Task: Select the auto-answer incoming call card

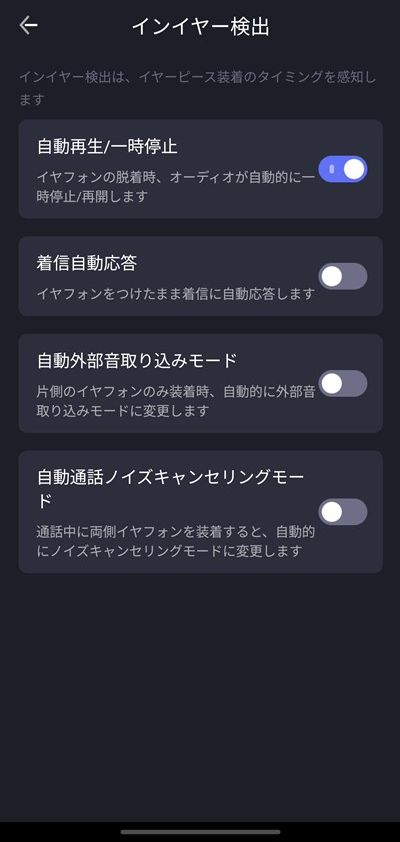Action: pos(200,276)
